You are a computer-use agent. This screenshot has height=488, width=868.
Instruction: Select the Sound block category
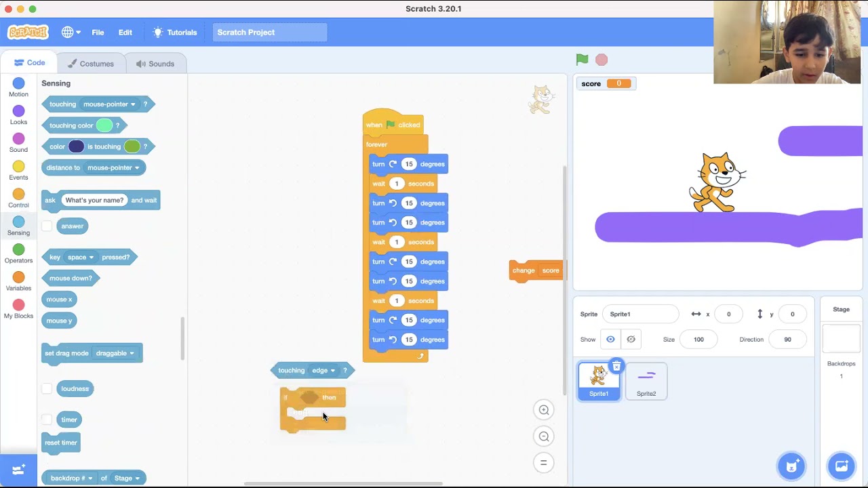pyautogui.click(x=18, y=143)
